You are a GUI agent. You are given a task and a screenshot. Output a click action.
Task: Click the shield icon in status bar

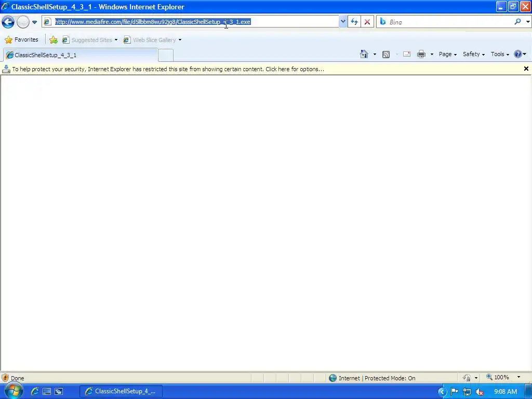click(5, 378)
